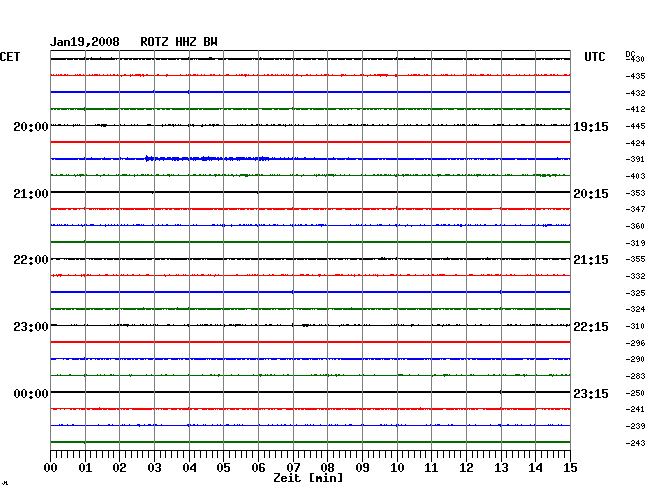Select the station label ROTZ HHZ BW
Image resolution: width=650 pixels, height=494 pixels.
point(179,42)
